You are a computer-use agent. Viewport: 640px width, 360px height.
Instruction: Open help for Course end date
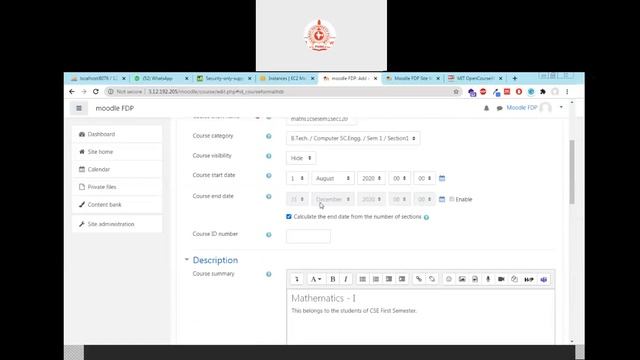[269, 196]
